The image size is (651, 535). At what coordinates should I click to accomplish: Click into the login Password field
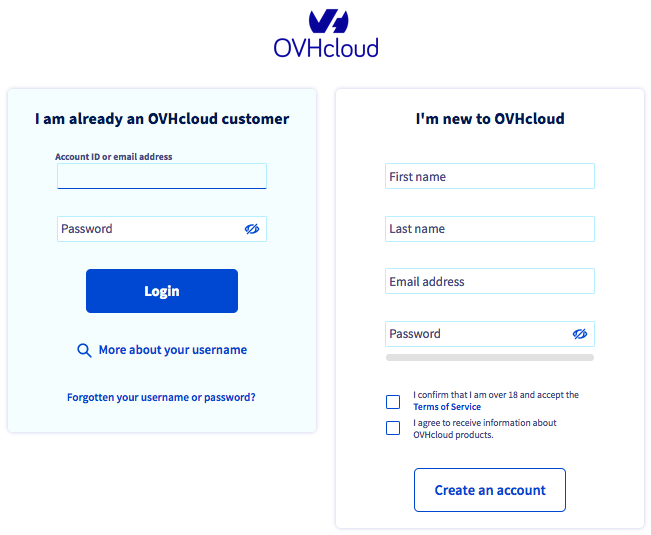click(150, 229)
